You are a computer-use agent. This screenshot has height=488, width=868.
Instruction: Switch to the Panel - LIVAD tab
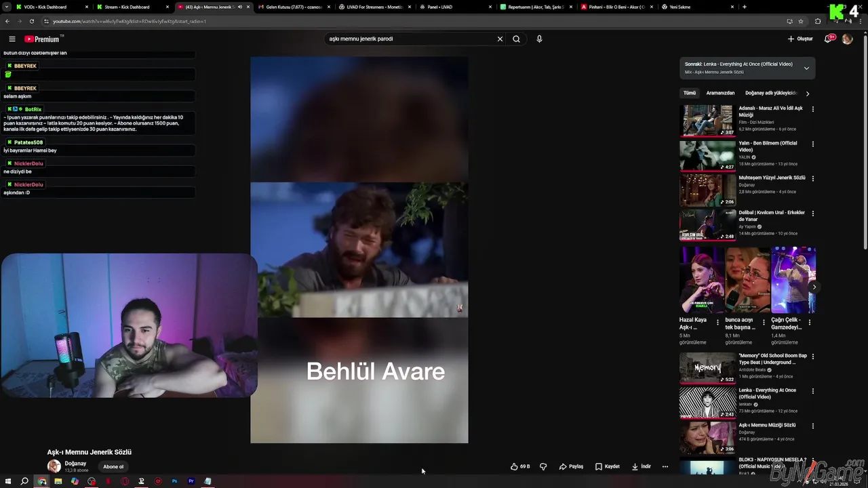click(456, 7)
